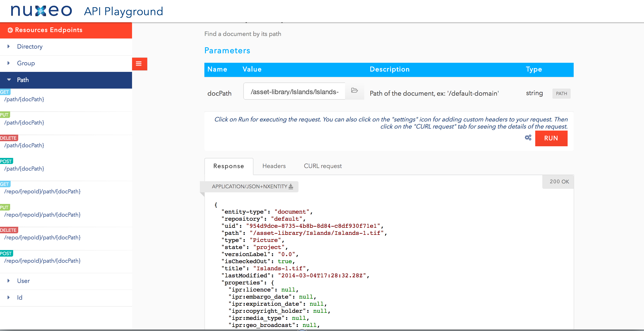Open the folder picker next to docPath value

(354, 91)
